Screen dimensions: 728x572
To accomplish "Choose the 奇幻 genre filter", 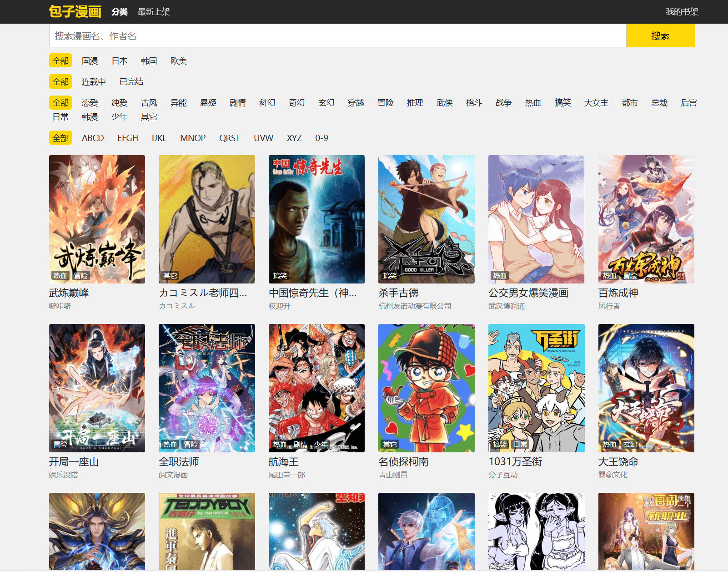I will point(297,103).
